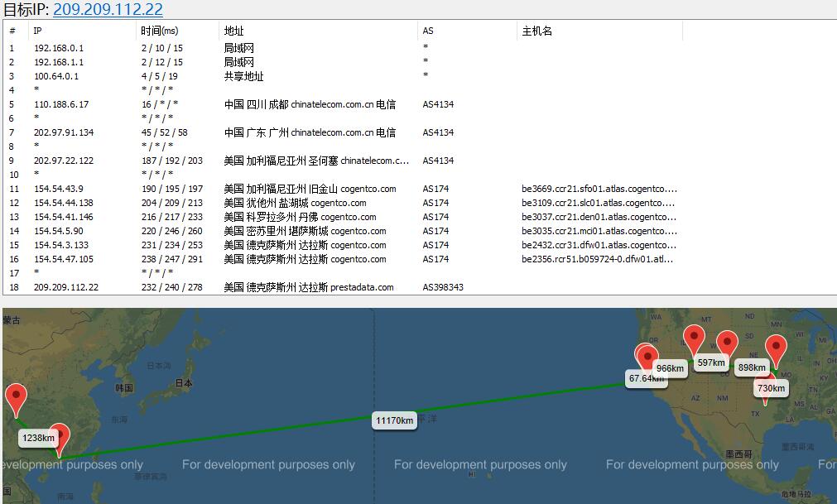Click the Chengdu map marker pin
The image size is (837, 504).
[16, 400]
